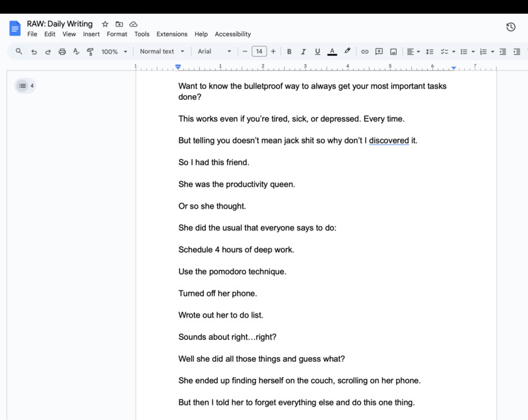Insert a checklist
Viewport: 528px width, 420px height.
(x=444, y=52)
